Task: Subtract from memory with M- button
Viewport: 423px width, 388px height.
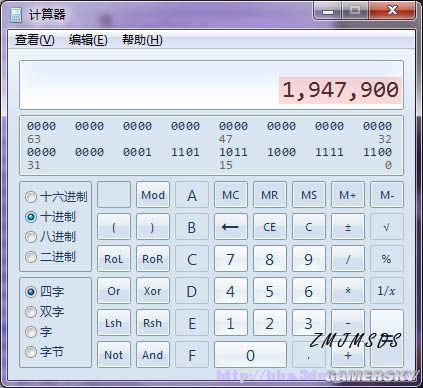Action: (387, 195)
